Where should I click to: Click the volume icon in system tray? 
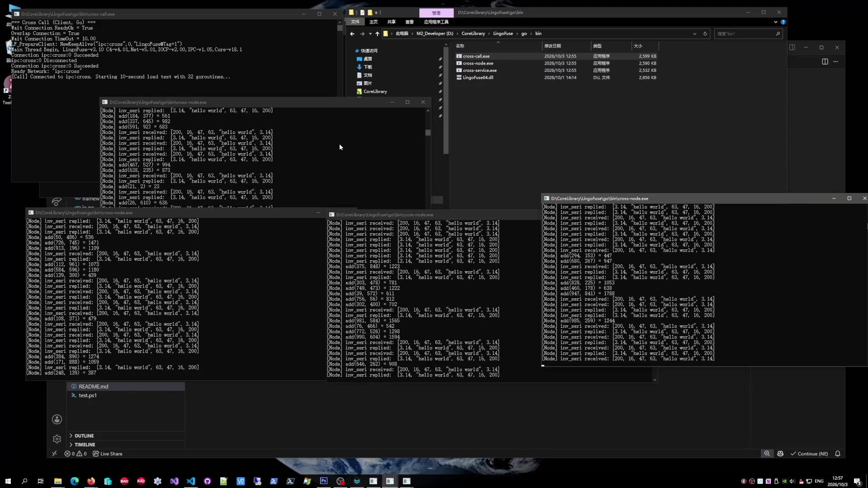792,481
